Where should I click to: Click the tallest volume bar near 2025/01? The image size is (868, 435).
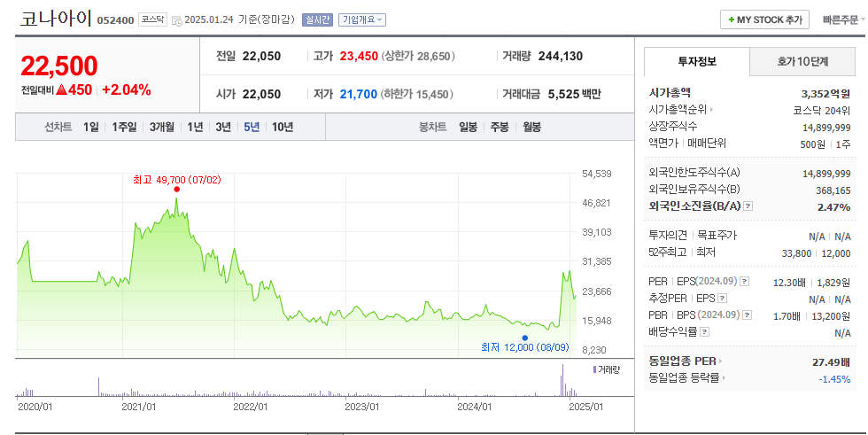tap(562, 380)
